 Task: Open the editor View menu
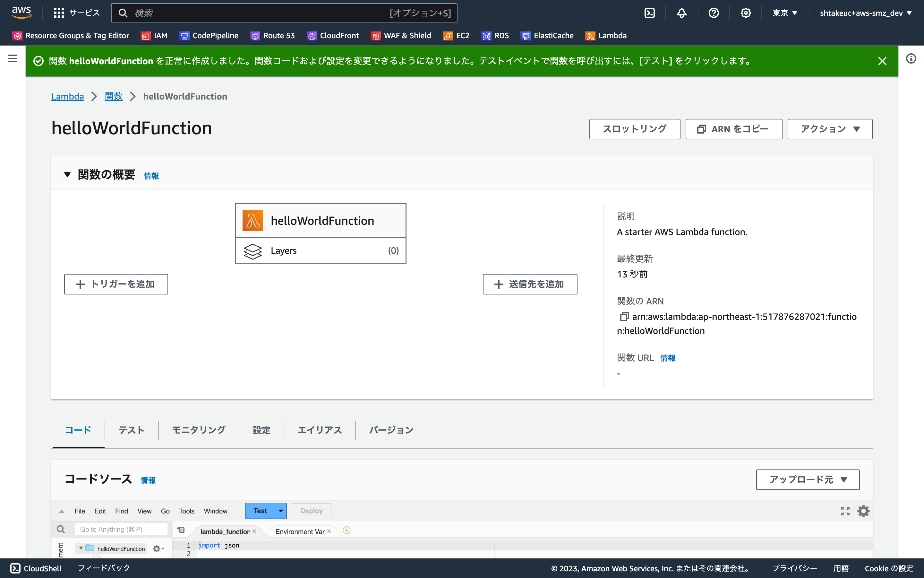tap(144, 511)
